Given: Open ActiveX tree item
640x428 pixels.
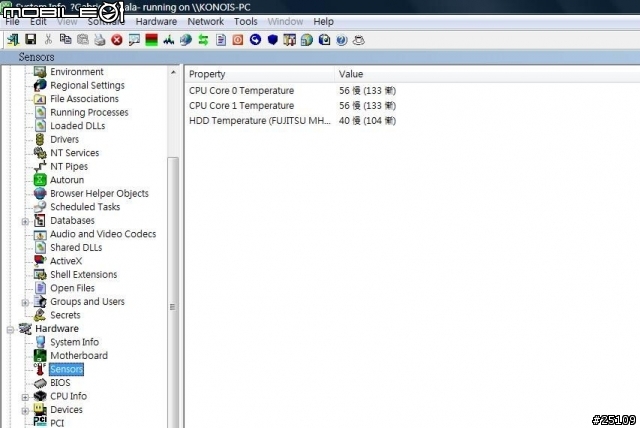Looking at the screenshot, I should coord(66,261).
